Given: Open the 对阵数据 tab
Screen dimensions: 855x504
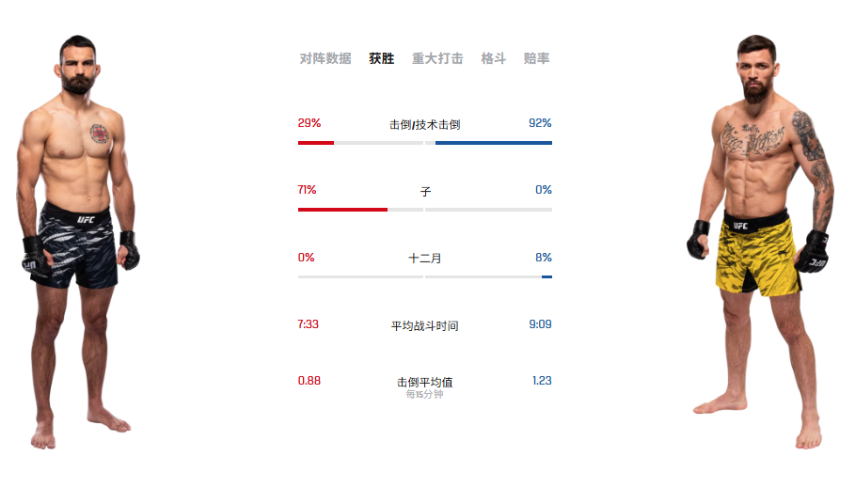Looking at the screenshot, I should coord(325,58).
